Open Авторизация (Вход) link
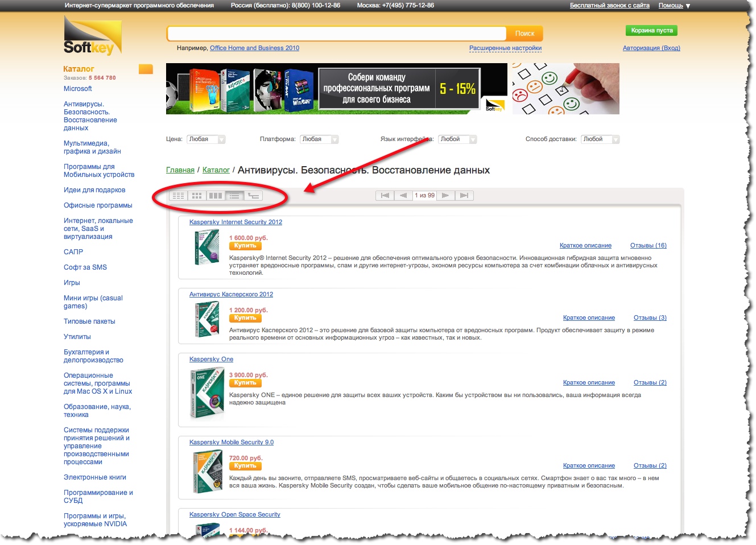 click(651, 48)
